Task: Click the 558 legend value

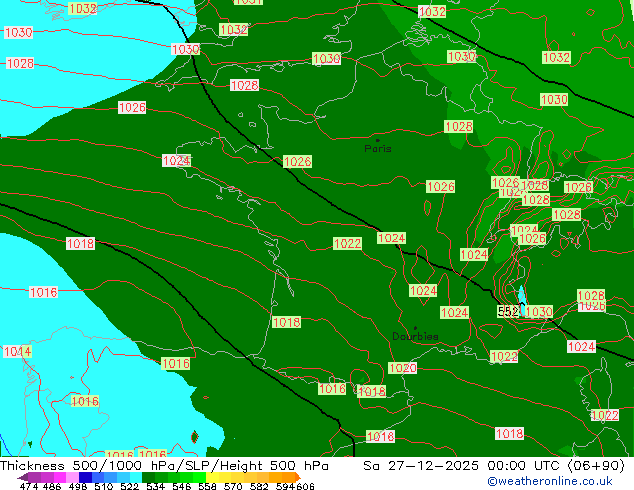Action: coord(207,486)
